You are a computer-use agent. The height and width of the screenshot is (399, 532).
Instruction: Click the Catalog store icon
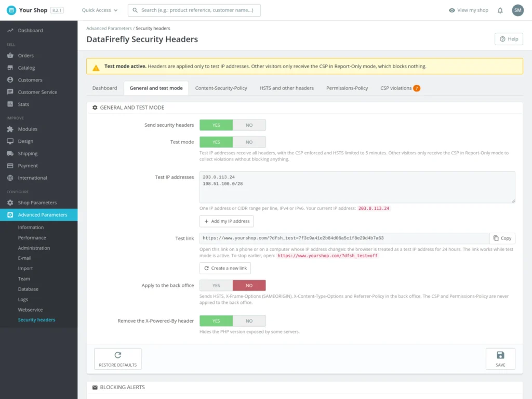(10, 68)
